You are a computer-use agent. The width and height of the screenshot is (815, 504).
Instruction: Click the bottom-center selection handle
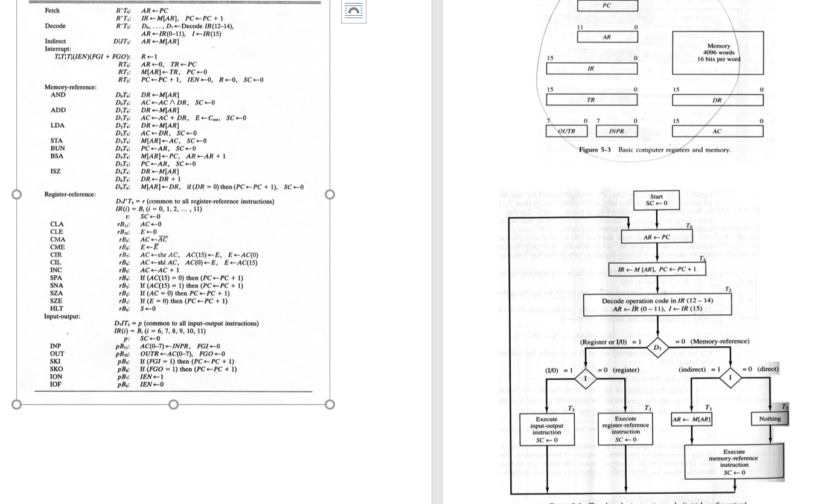[173, 404]
